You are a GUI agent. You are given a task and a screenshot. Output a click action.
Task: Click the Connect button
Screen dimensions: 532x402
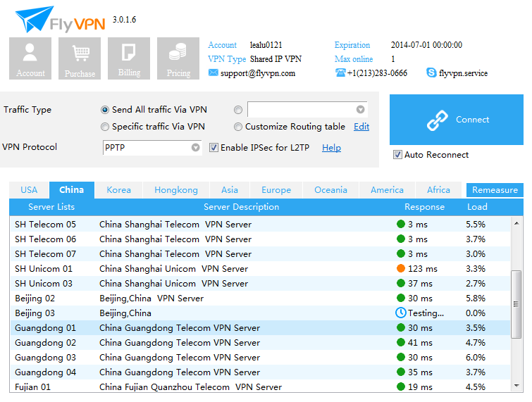457,120
